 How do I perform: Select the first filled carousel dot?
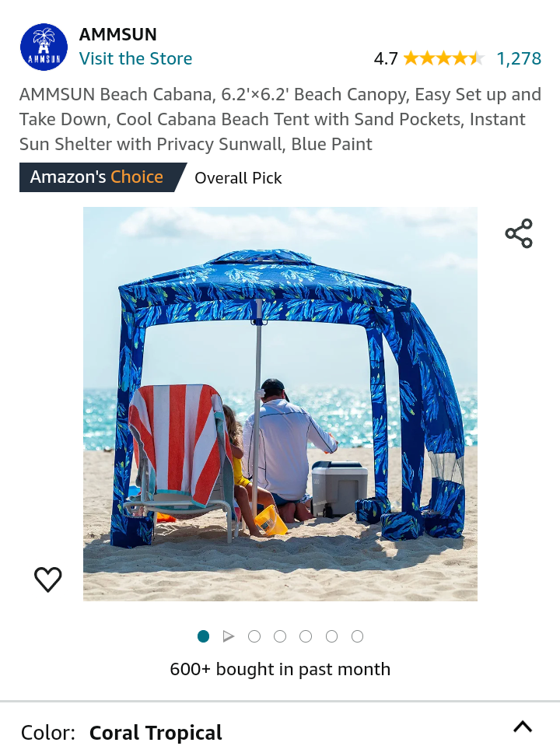point(203,636)
